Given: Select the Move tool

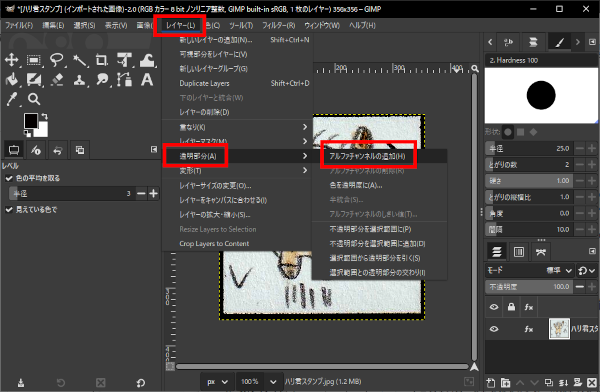Looking at the screenshot, I should coord(11,60).
